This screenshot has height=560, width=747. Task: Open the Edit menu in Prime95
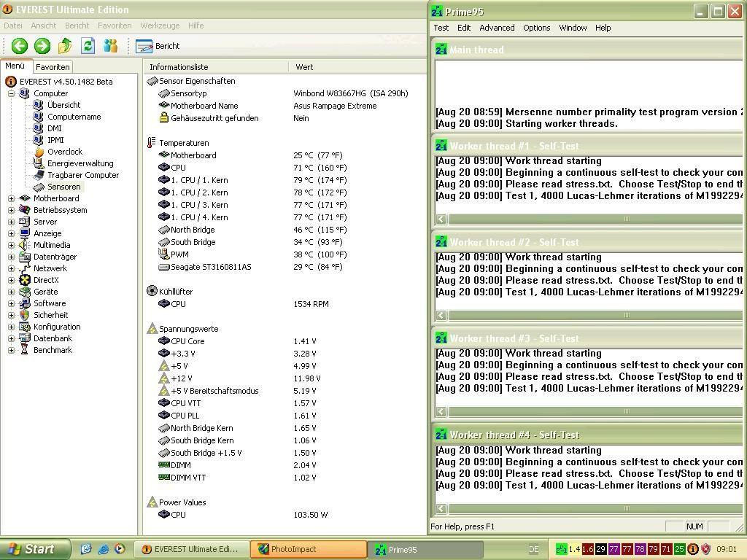(x=463, y=28)
